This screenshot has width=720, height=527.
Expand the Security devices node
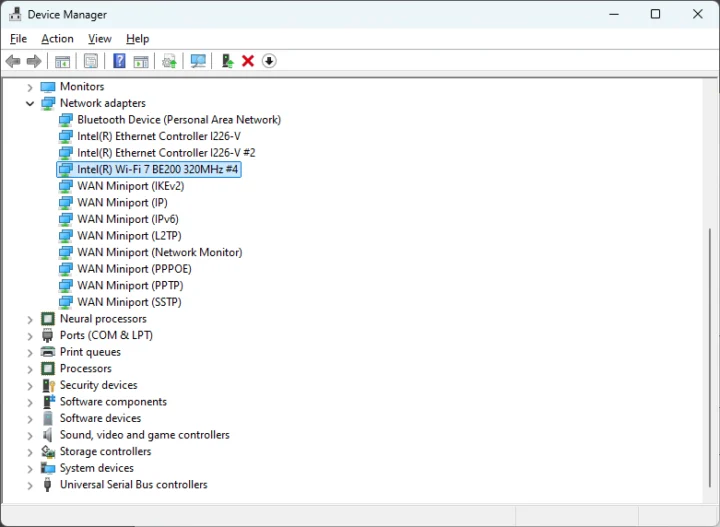click(30, 386)
